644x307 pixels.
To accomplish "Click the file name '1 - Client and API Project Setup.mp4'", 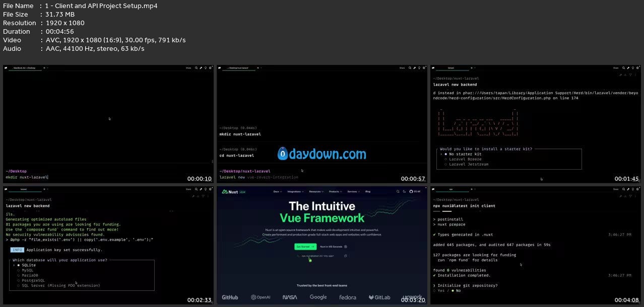I will click(x=102, y=6).
